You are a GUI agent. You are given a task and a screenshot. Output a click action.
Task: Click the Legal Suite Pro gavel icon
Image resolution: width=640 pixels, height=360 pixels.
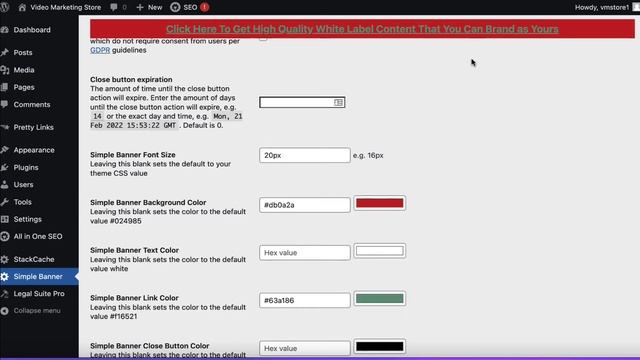4,294
